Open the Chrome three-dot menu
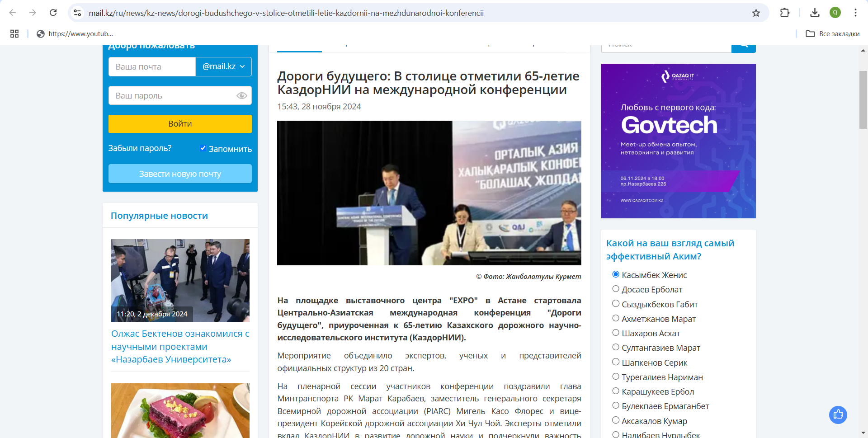Viewport: 868px width, 438px height. [855, 13]
